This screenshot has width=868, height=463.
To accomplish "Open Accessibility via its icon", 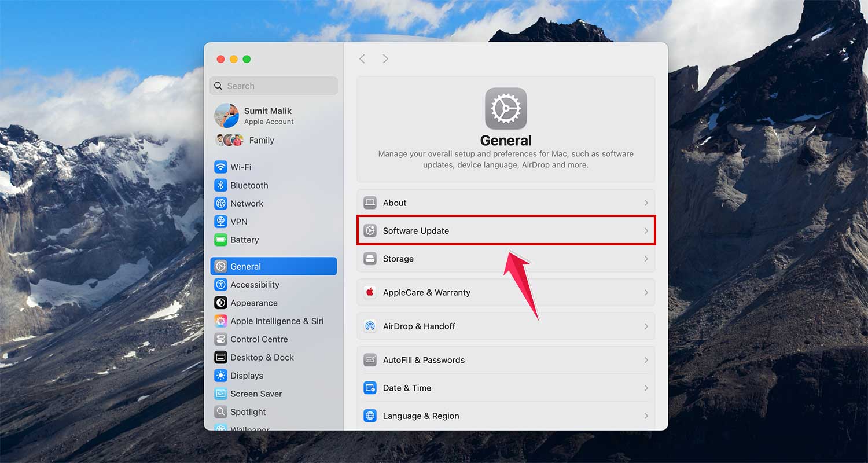I will click(221, 284).
